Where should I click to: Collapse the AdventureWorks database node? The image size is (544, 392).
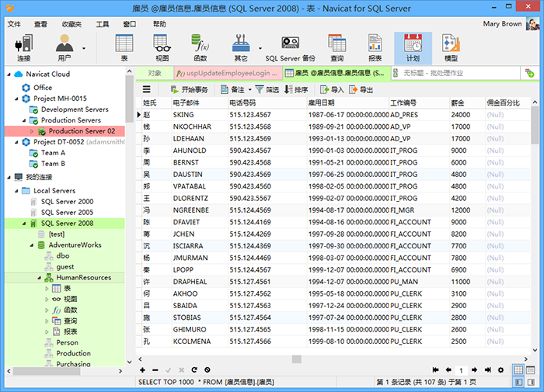click(32, 245)
